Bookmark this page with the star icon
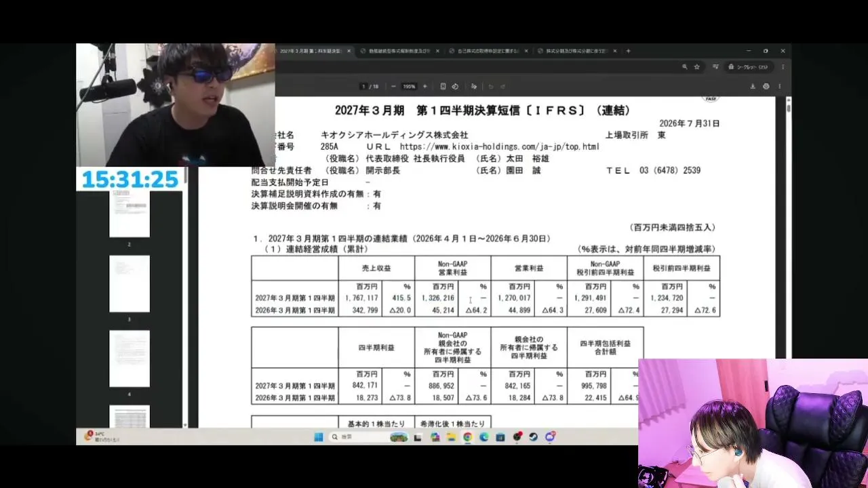 point(697,67)
